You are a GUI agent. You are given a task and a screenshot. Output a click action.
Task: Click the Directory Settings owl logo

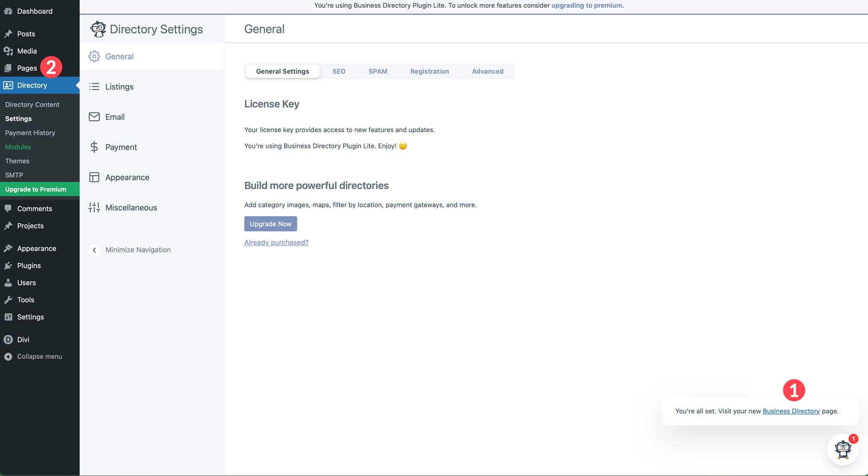click(98, 29)
